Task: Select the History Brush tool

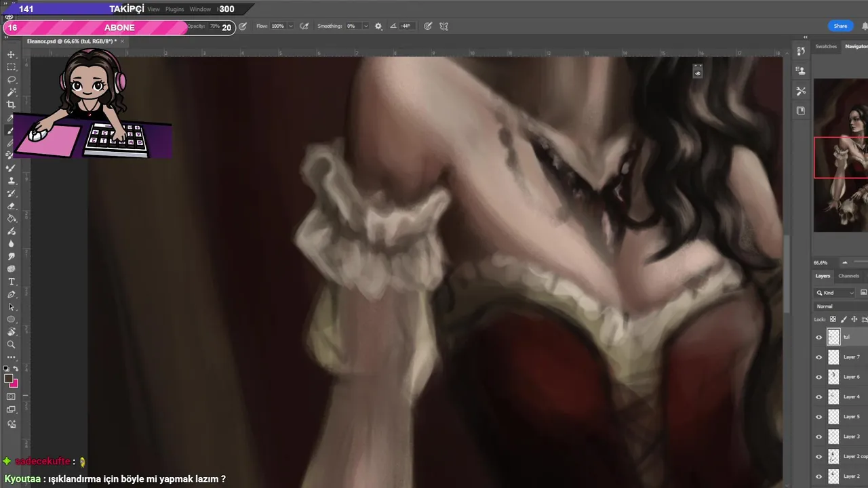Action: (x=11, y=193)
